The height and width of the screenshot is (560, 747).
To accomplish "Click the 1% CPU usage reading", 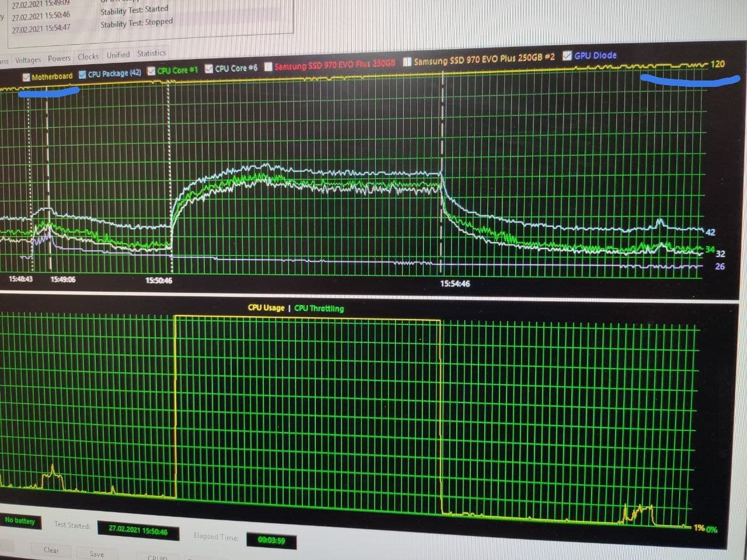I will [x=699, y=528].
